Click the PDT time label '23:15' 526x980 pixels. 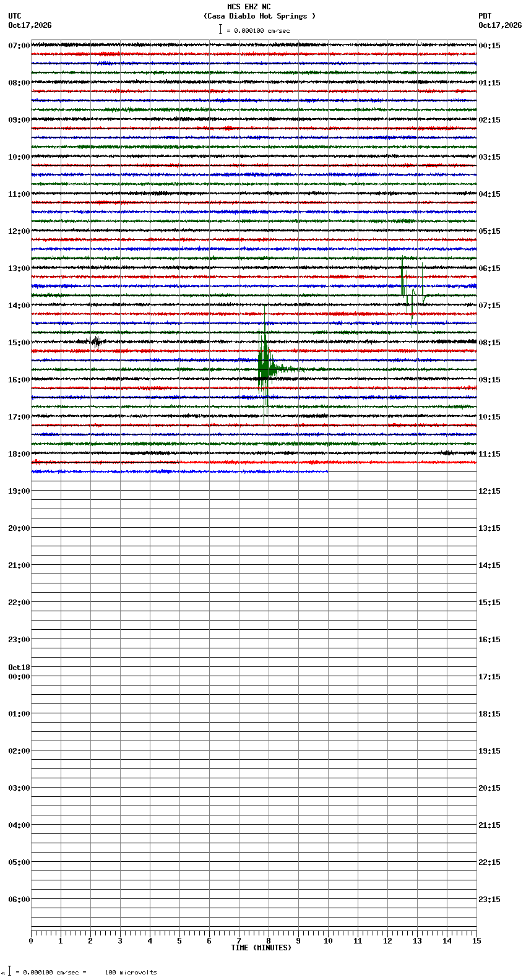[489, 900]
